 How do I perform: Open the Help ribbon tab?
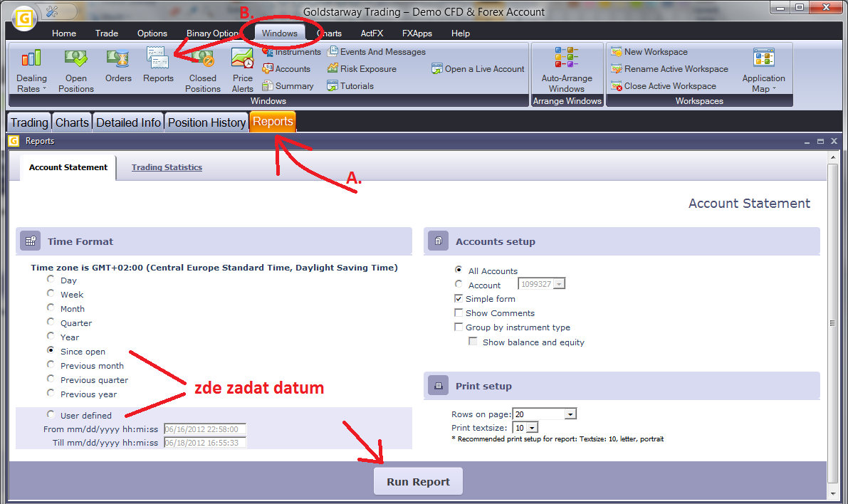pos(460,33)
